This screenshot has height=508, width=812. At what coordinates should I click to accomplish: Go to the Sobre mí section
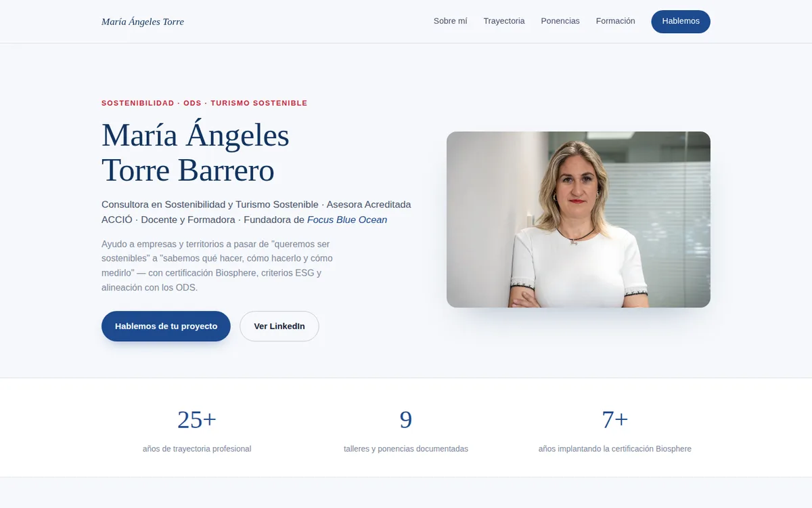coord(451,21)
